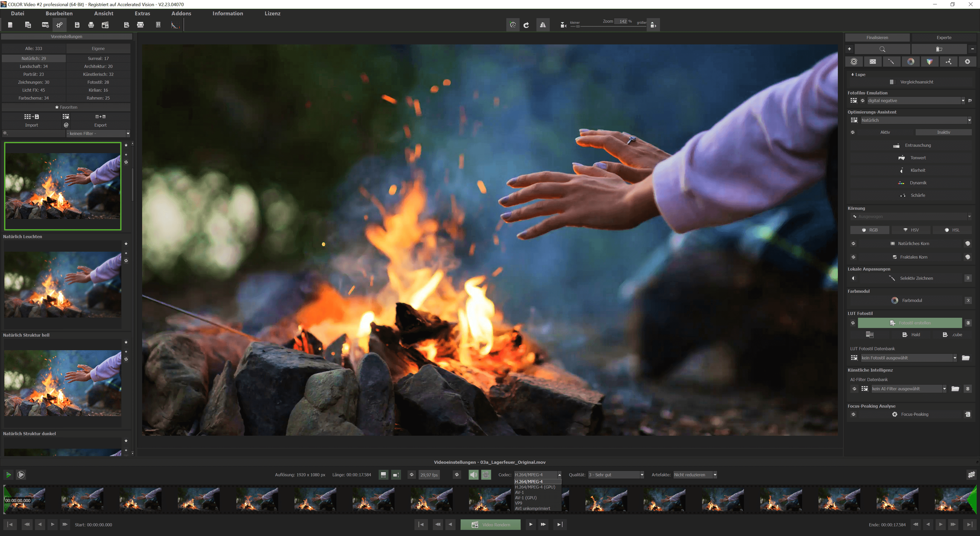Click the Focus-Peaking analysis icon

point(895,414)
